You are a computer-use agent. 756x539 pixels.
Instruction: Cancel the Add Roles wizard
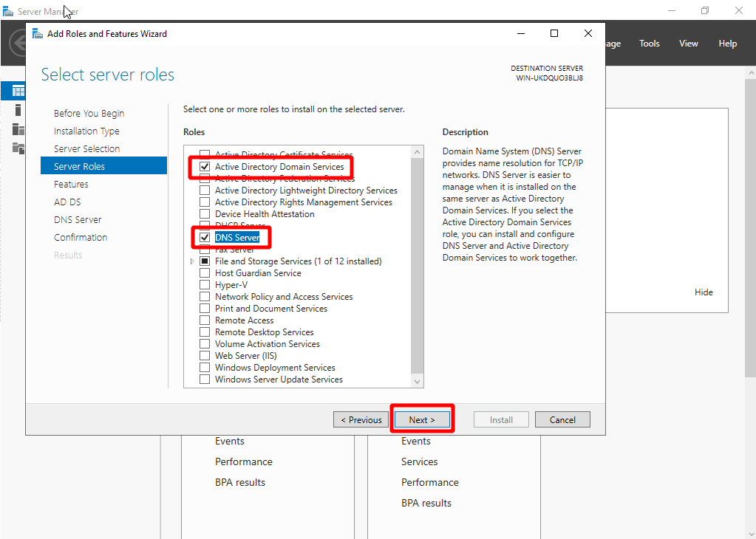click(x=562, y=419)
